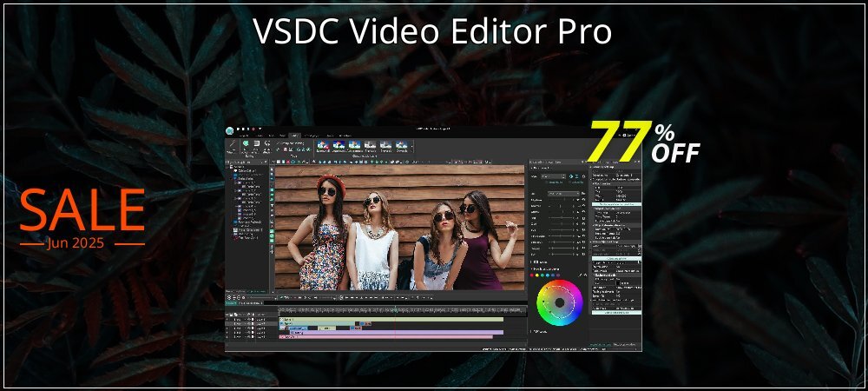Click the video preview with four women
Screen dimensions: 868x391
click(399, 227)
